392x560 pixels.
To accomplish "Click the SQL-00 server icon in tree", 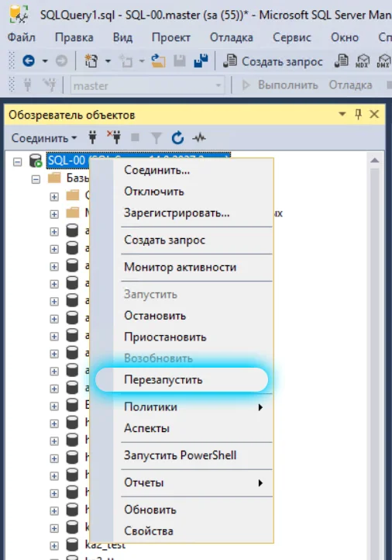I will [36, 161].
